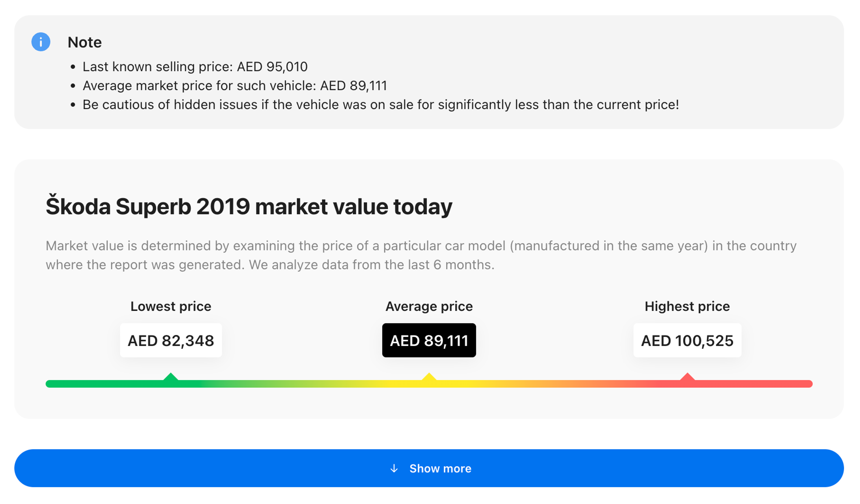Expand the report with Show more
The height and width of the screenshot is (504, 860).
[440, 469]
